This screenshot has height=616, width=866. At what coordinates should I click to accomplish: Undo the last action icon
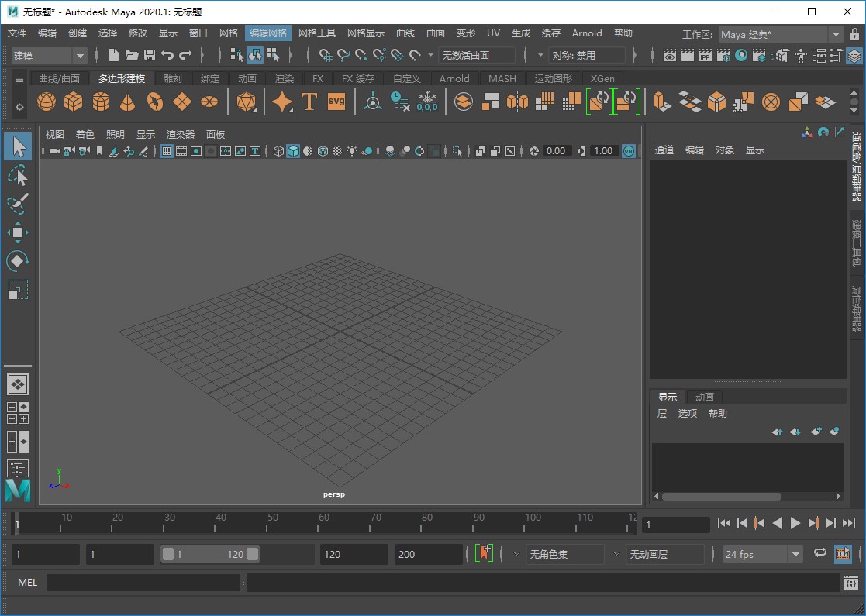point(167,55)
